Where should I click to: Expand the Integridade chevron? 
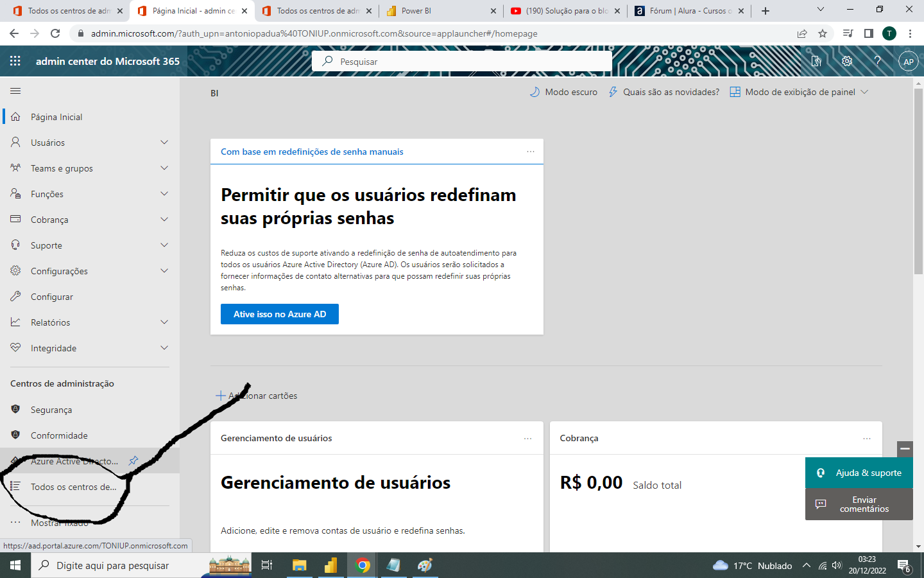(x=164, y=348)
